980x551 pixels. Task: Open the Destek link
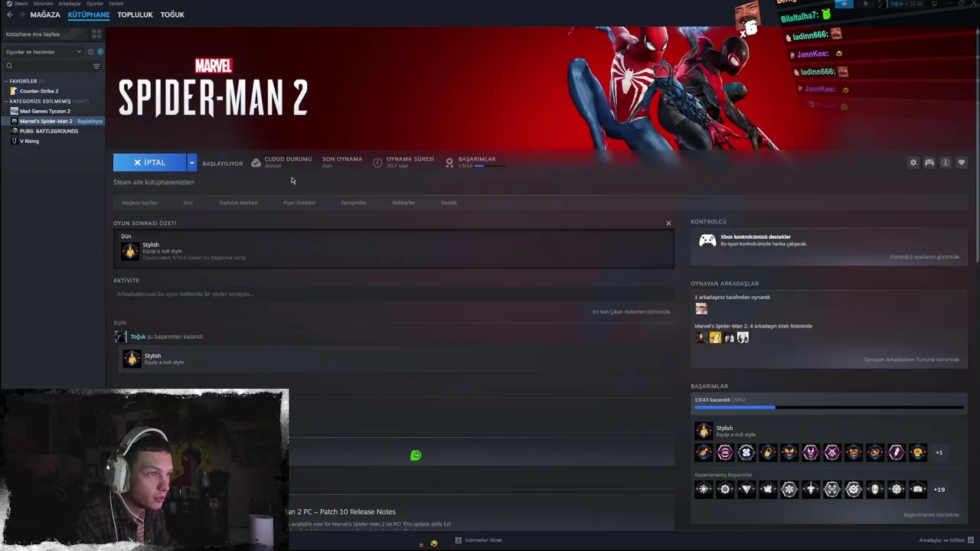coord(449,203)
